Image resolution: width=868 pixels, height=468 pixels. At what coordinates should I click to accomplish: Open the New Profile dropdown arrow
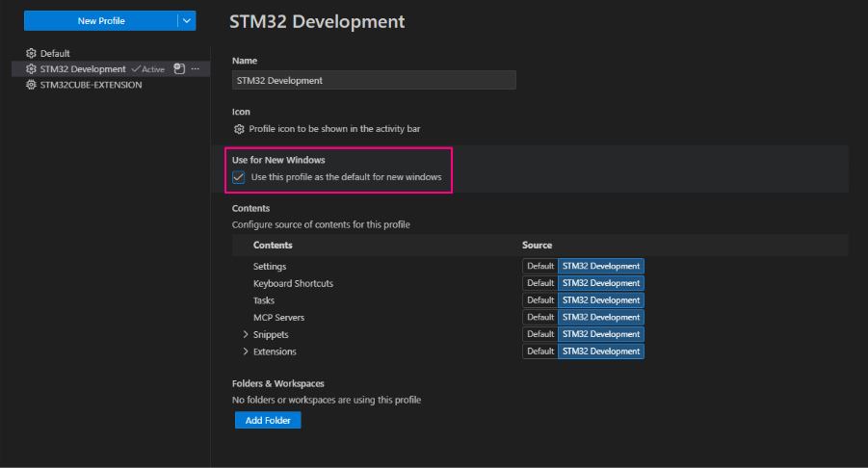tap(187, 20)
